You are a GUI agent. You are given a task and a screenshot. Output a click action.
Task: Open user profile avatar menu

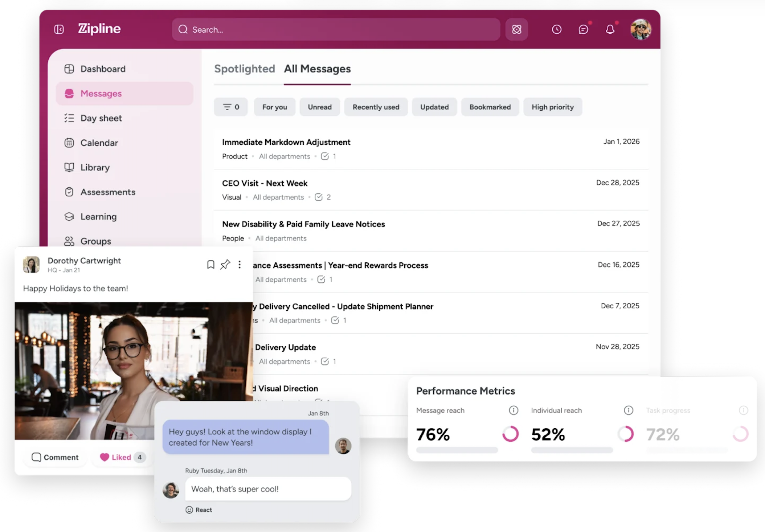pos(640,29)
